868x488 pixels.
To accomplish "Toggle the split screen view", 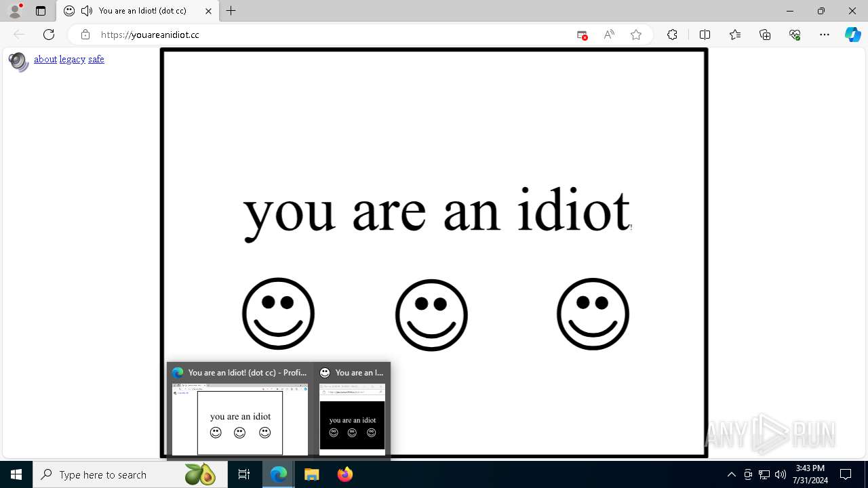I will [705, 35].
